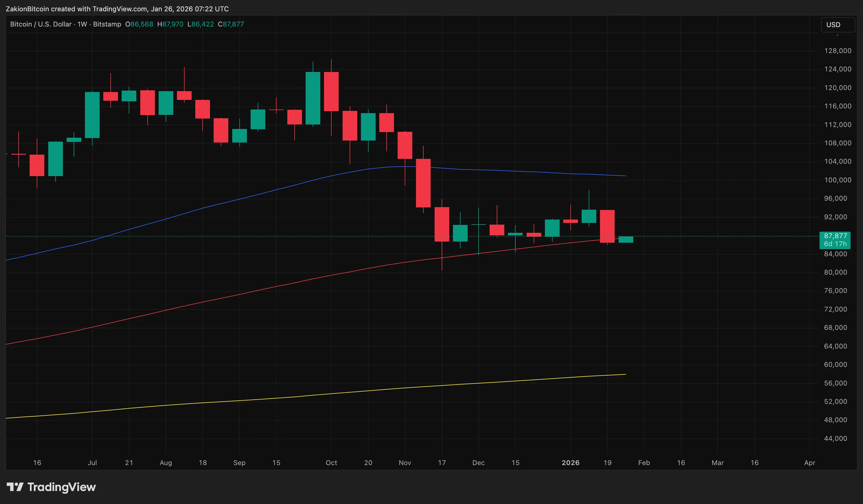Click the 100,000 price axis label

[837, 180]
